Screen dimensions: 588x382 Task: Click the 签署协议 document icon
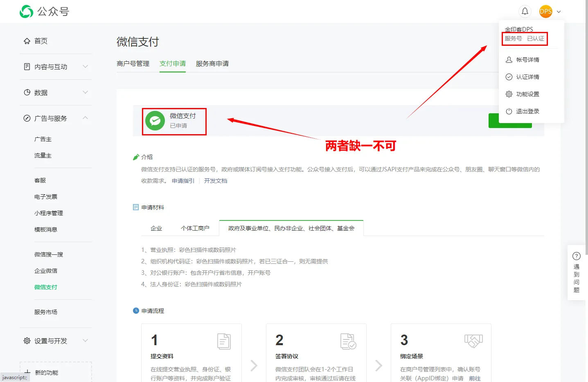point(348,341)
